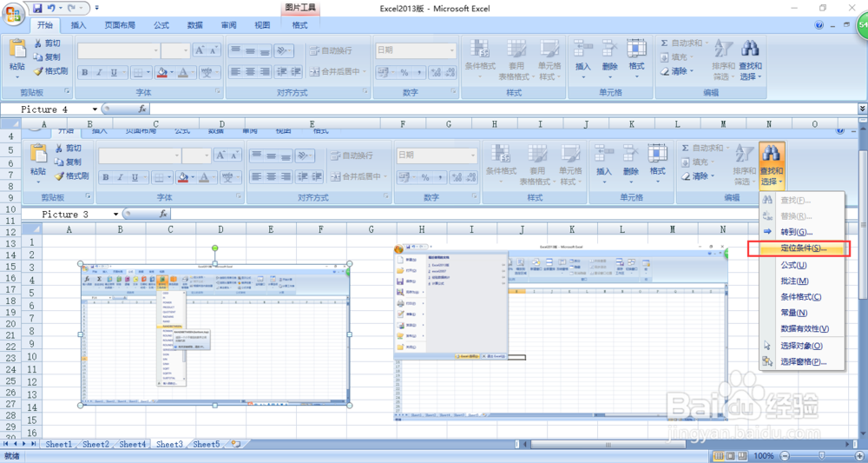Viewport: 868px width, 463px height.
Task: Click the 100% zoom level in status bar
Action: [764, 456]
